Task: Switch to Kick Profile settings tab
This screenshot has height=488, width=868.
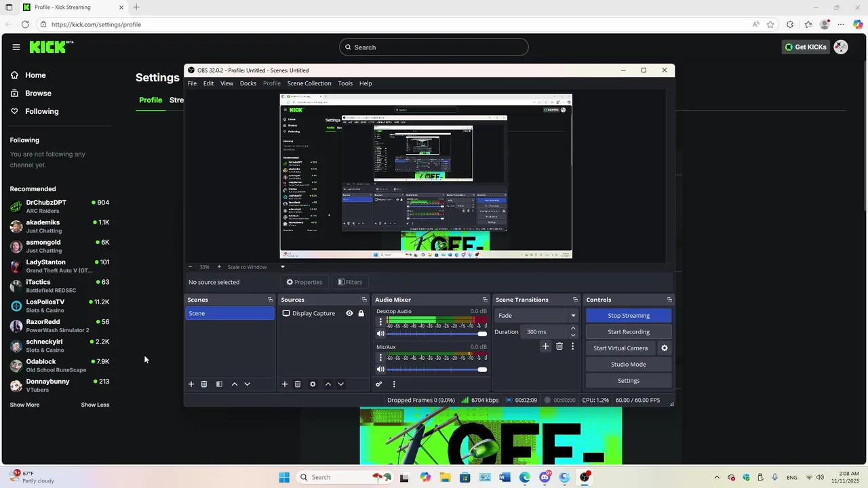Action: pyautogui.click(x=151, y=100)
